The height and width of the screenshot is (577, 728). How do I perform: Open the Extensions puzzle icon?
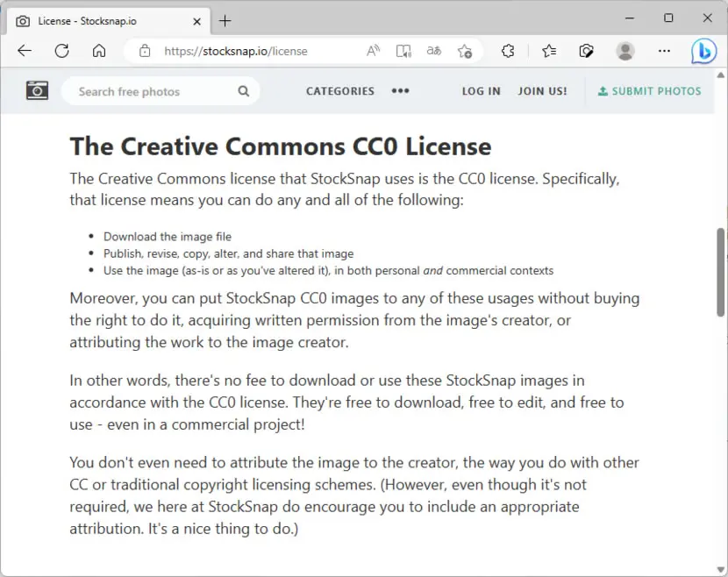508,51
